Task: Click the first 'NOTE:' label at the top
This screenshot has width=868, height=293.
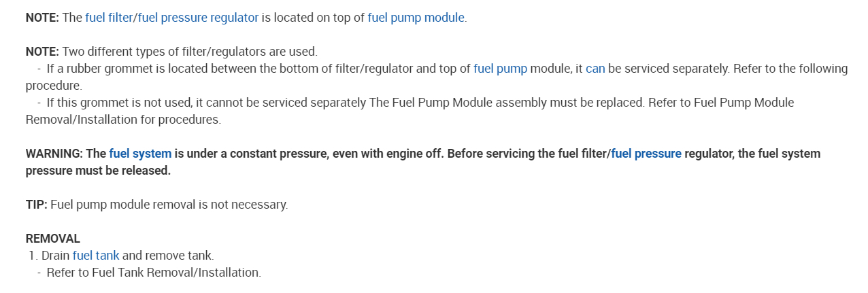Action: [x=42, y=18]
